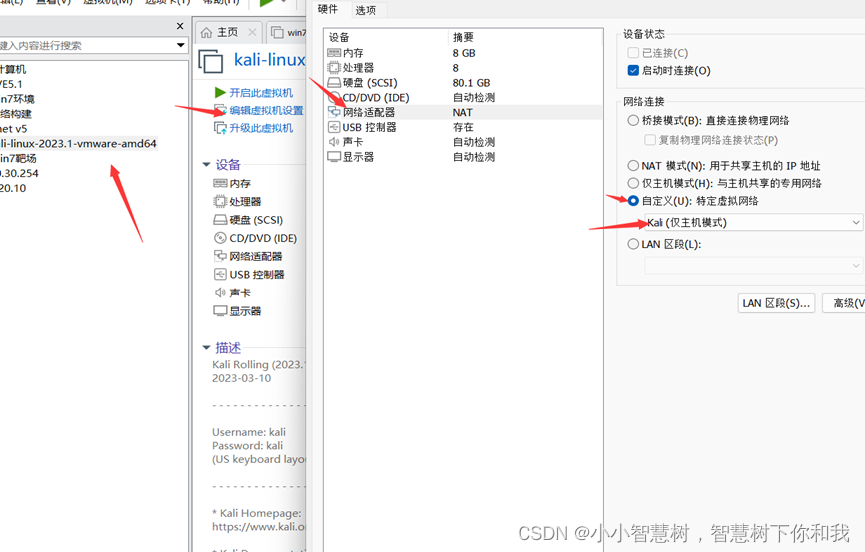Click the 8 GB memory summary value
Viewport: 865px width, 552px height.
[x=464, y=53]
